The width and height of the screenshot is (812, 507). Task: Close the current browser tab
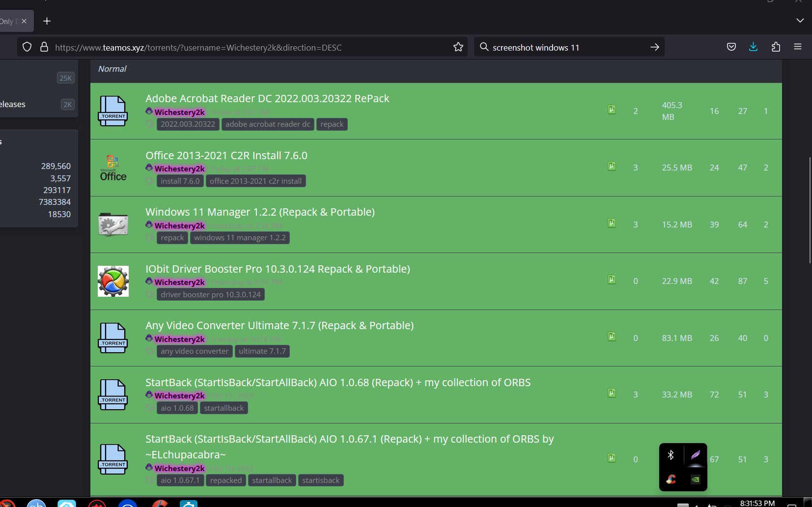point(24,21)
